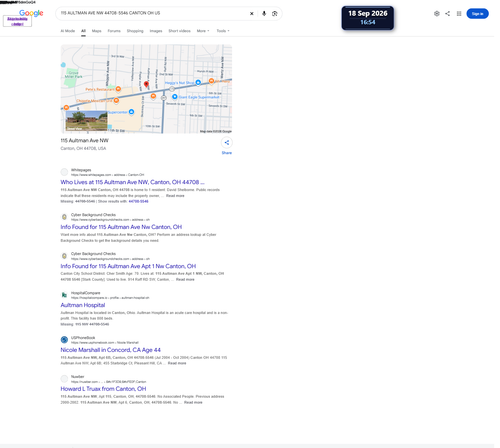The height and width of the screenshot is (448, 500).
Task: Open the Shopping tab
Action: [135, 31]
